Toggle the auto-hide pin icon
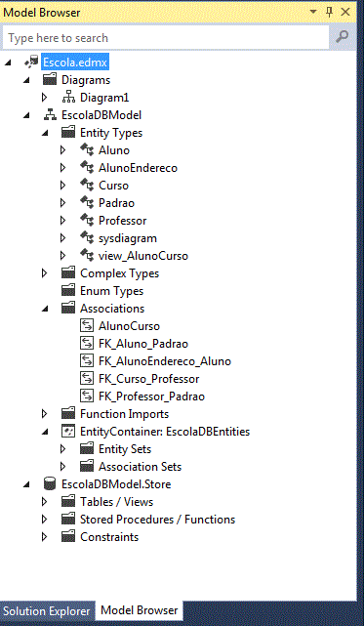Viewport: 364px width, 626px height. (x=329, y=13)
